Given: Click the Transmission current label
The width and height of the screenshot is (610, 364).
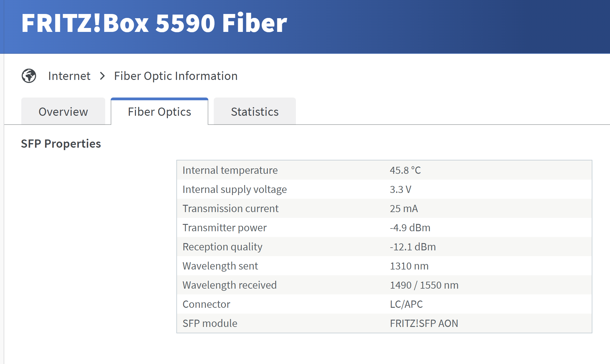Looking at the screenshot, I should point(230,208).
